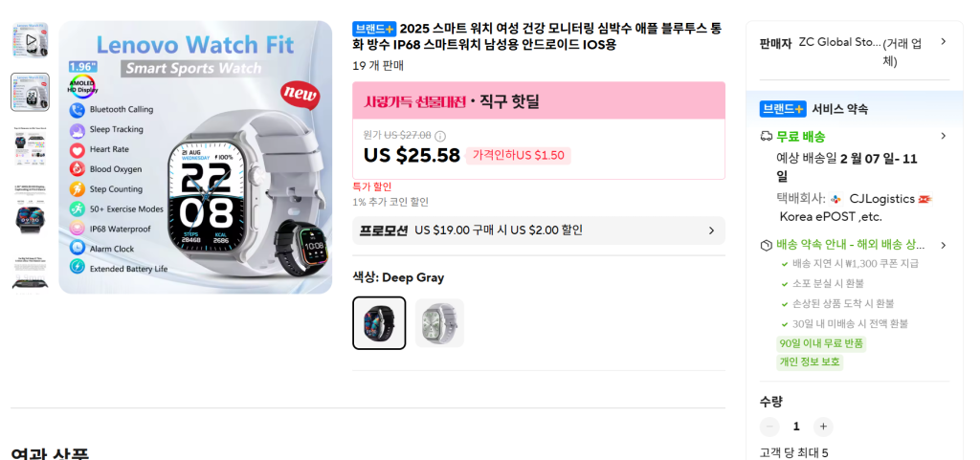Viewport: 980px width, 460px height.
Task: Click the 90-day free returns tag
Action: [821, 343]
